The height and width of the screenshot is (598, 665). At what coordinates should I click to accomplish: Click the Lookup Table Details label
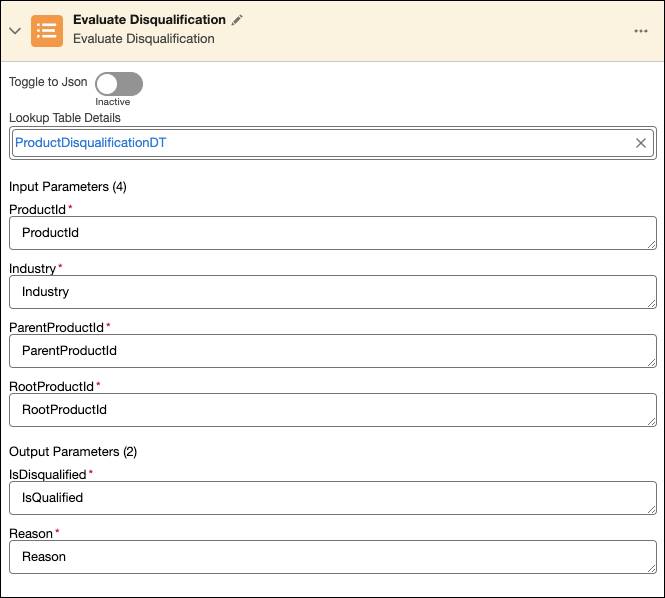(65, 117)
